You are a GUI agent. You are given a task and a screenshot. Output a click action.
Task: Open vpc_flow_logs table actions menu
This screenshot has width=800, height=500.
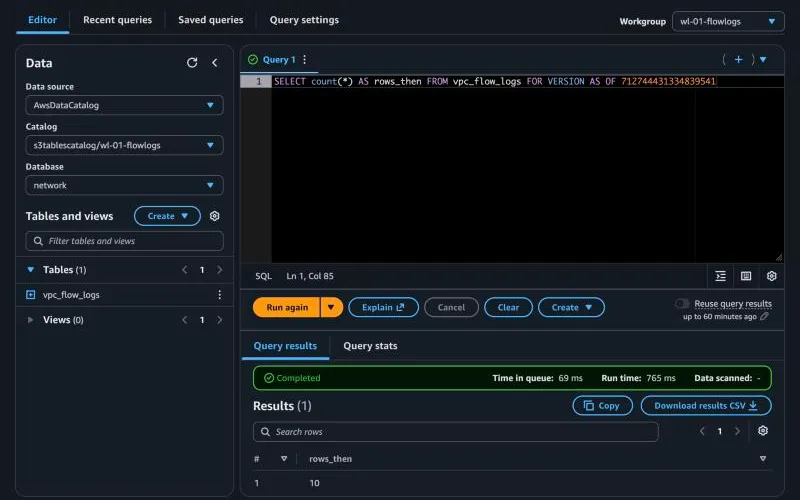click(x=219, y=294)
